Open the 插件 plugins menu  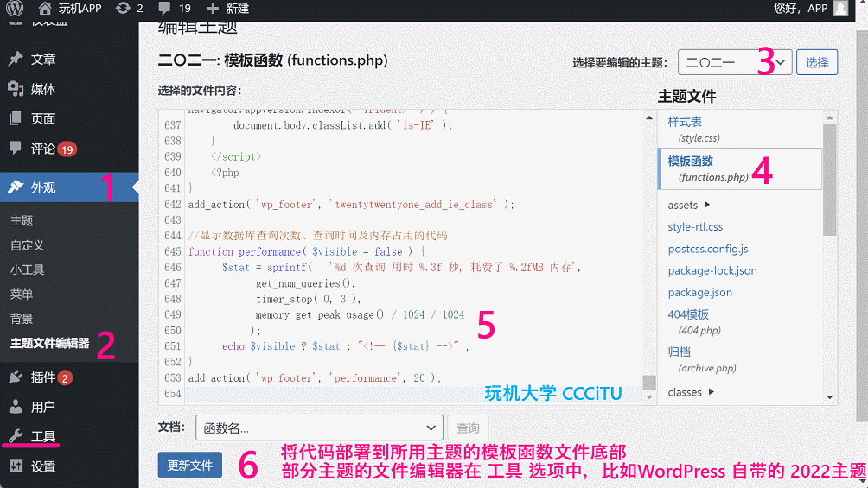pos(43,377)
